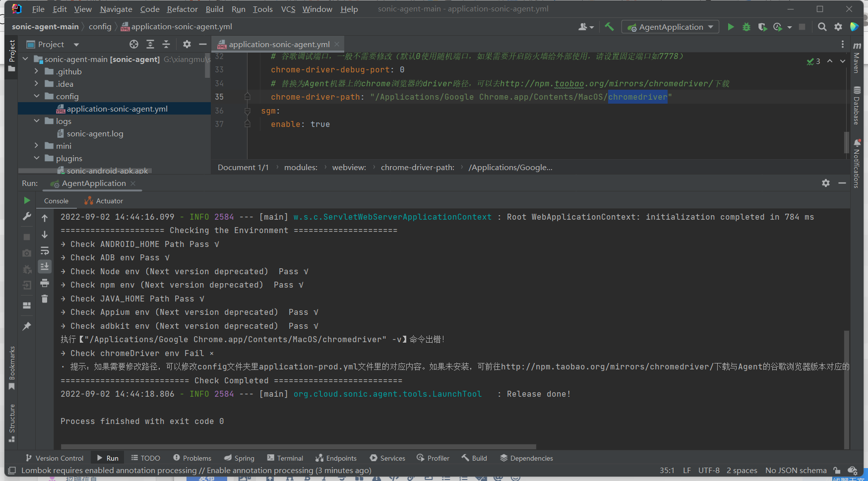Minimize the Run tool window
The height and width of the screenshot is (481, 868).
tap(842, 183)
